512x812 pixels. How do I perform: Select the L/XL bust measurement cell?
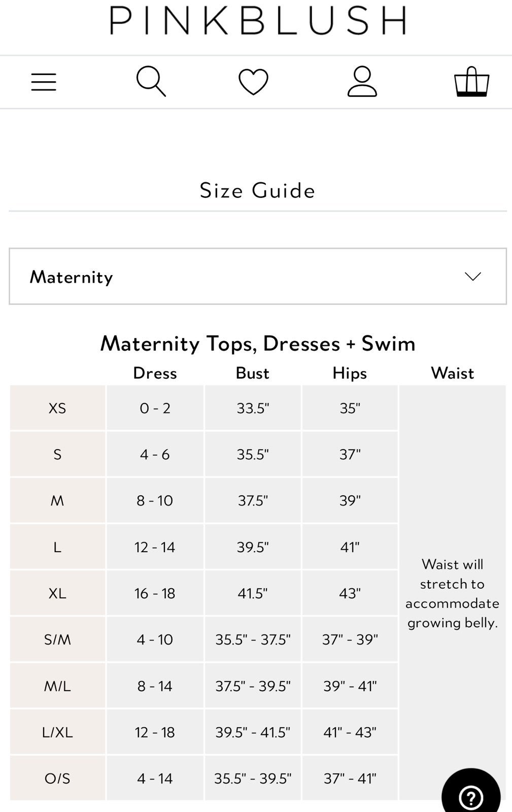(253, 732)
